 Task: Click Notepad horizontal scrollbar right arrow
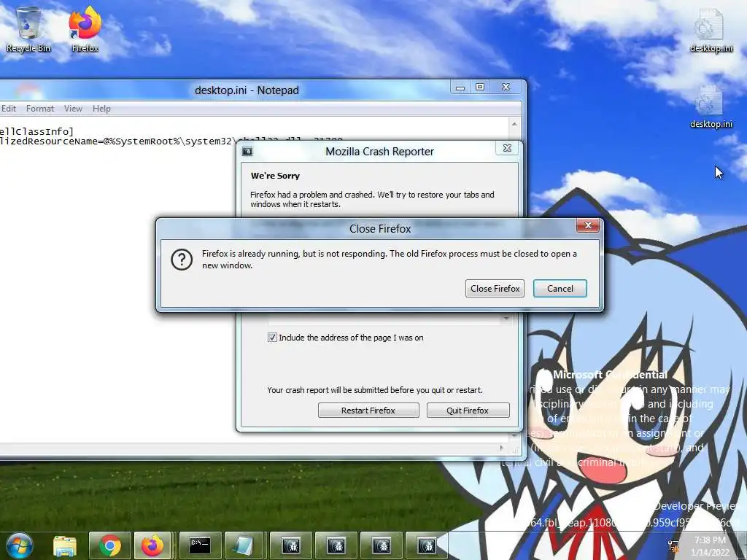pyautogui.click(x=501, y=448)
